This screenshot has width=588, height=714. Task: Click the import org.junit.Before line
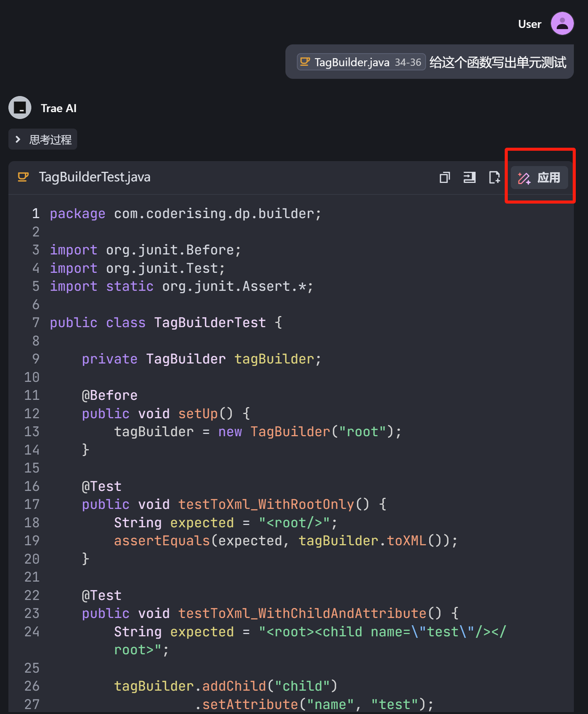pyautogui.click(x=145, y=250)
